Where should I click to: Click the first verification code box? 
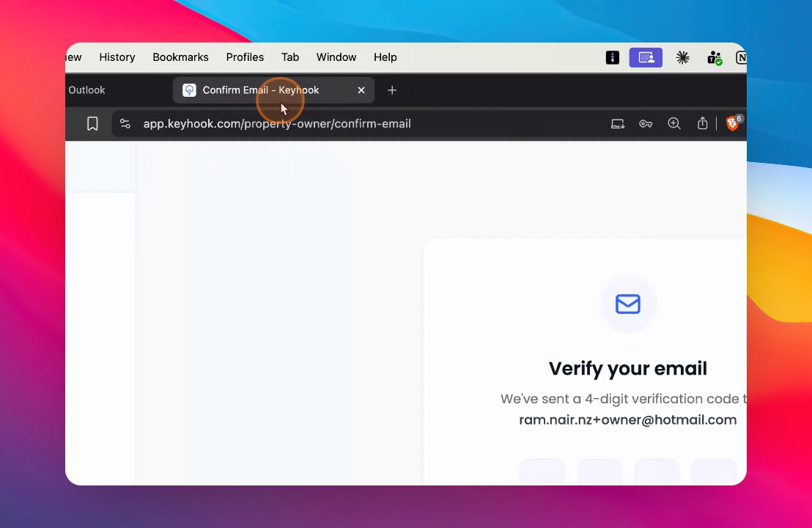542,472
